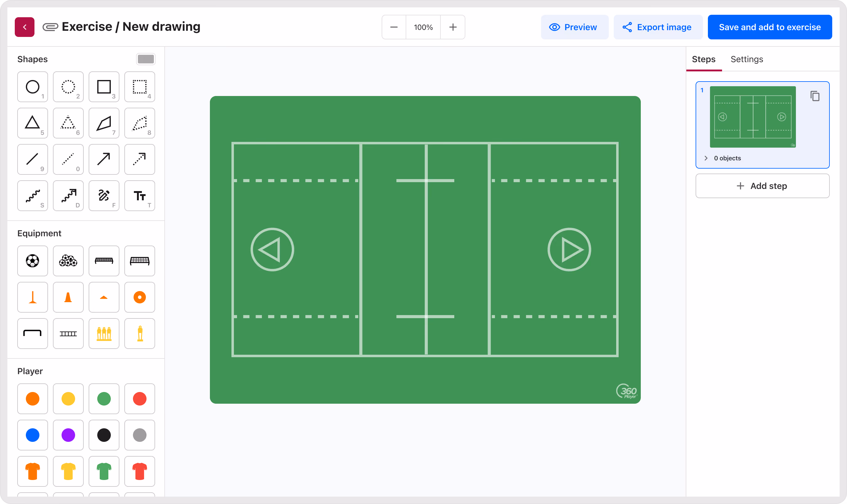Click Save and add to exercise
The width and height of the screenshot is (847, 504).
coord(769,27)
